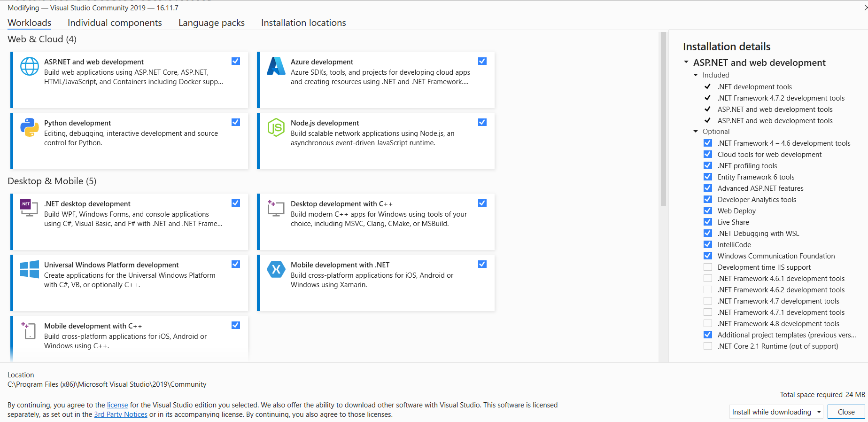868x422 pixels.
Task: Toggle Node.js development workload checkbox
Action: pyautogui.click(x=482, y=122)
